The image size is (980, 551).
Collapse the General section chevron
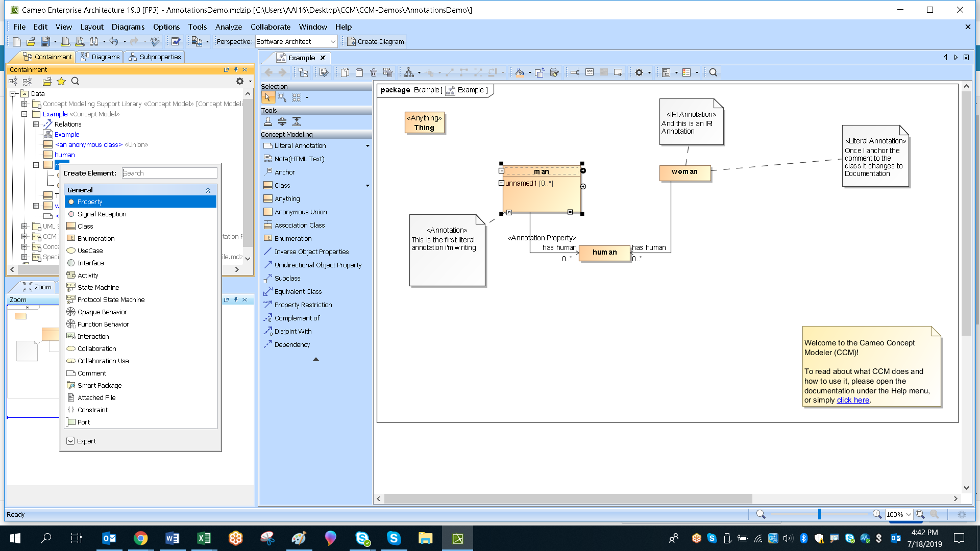pos(208,190)
